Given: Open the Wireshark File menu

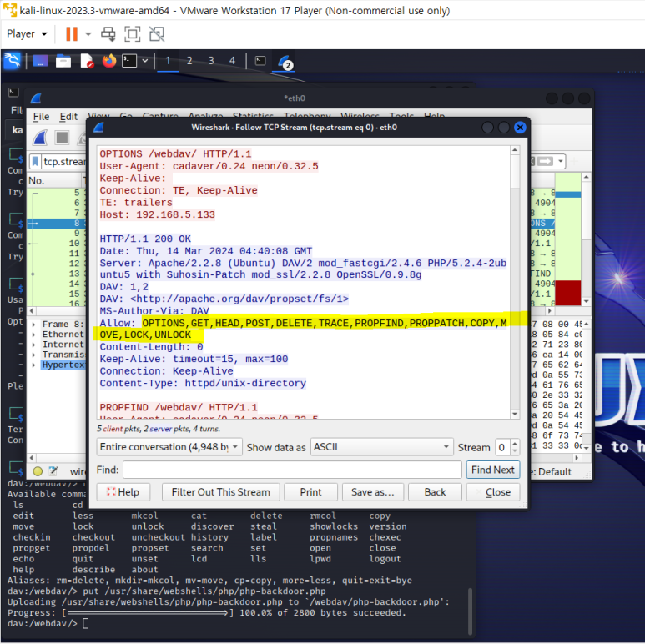Looking at the screenshot, I should [41, 117].
